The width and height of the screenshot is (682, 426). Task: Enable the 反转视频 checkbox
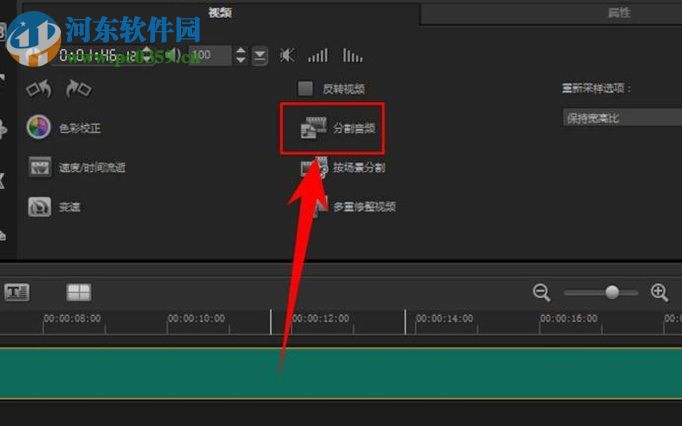click(305, 88)
